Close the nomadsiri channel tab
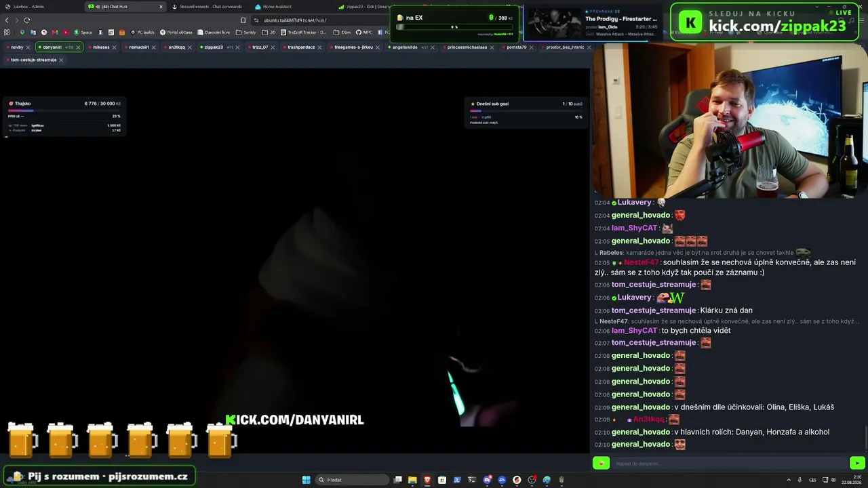The width and height of the screenshot is (868, 488). tap(155, 47)
